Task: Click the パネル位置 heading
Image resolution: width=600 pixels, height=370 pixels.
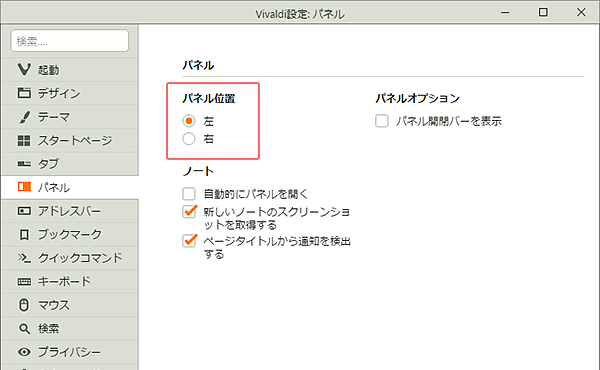Action: tap(209, 99)
